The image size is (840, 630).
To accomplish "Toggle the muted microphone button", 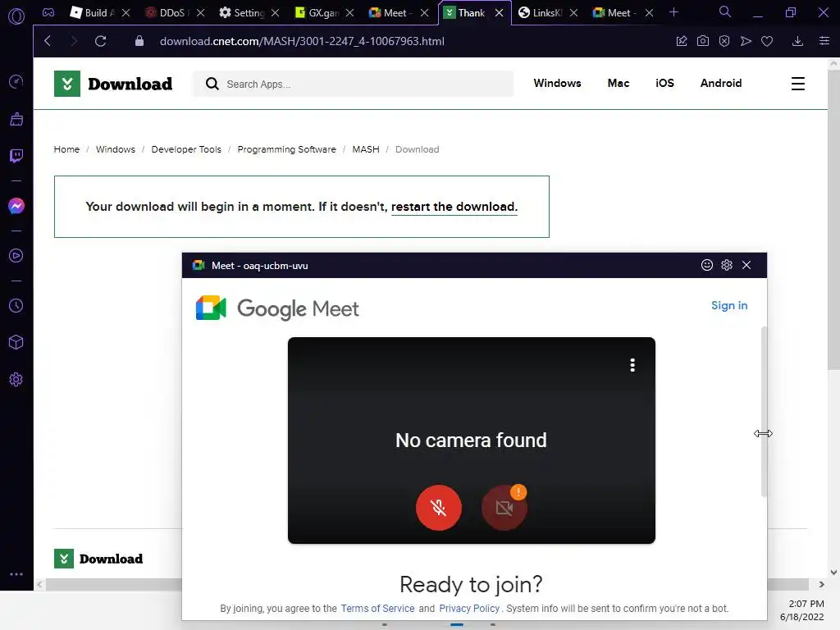I will pyautogui.click(x=439, y=507).
